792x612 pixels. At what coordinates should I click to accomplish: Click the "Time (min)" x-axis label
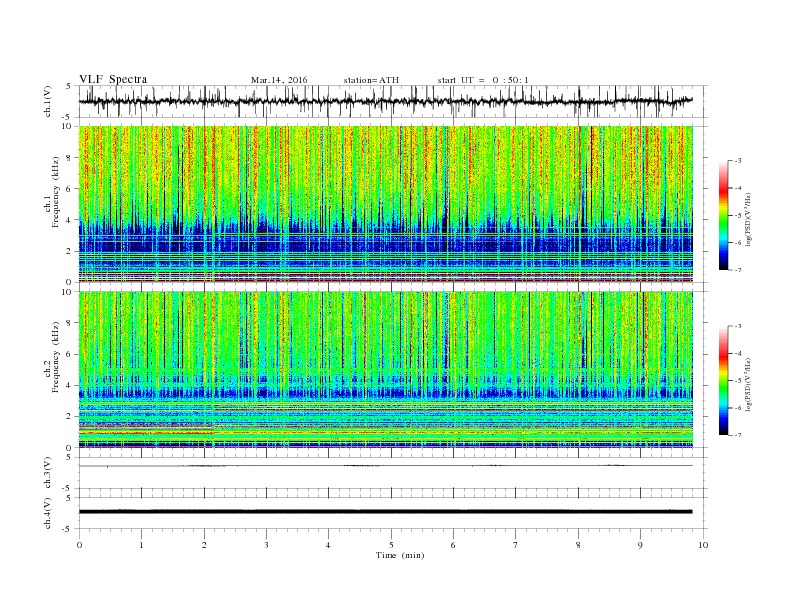pos(400,555)
